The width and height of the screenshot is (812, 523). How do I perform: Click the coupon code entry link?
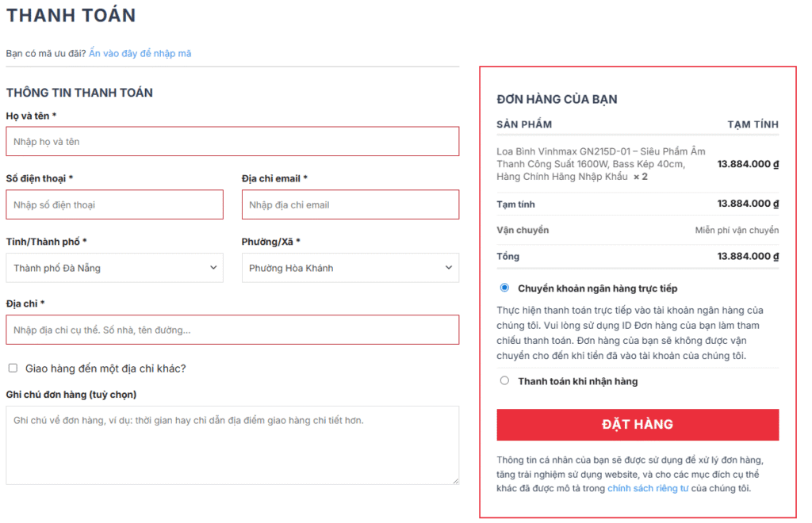(x=140, y=54)
